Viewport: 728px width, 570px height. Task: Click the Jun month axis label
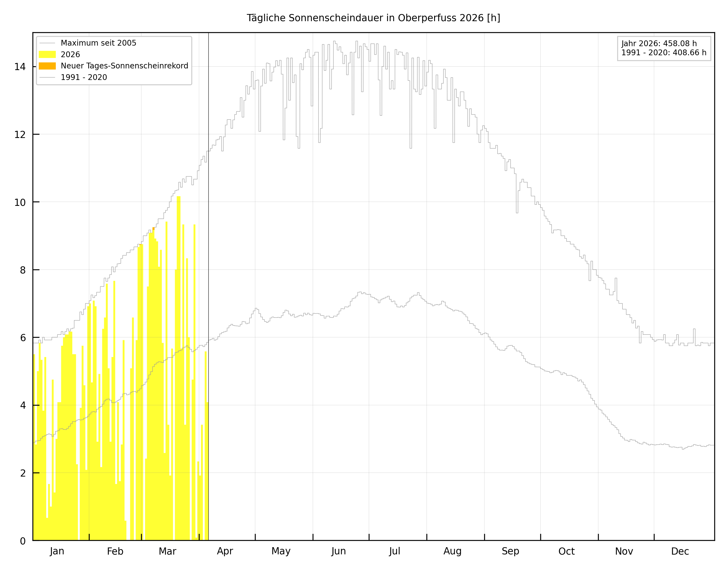click(x=338, y=551)
